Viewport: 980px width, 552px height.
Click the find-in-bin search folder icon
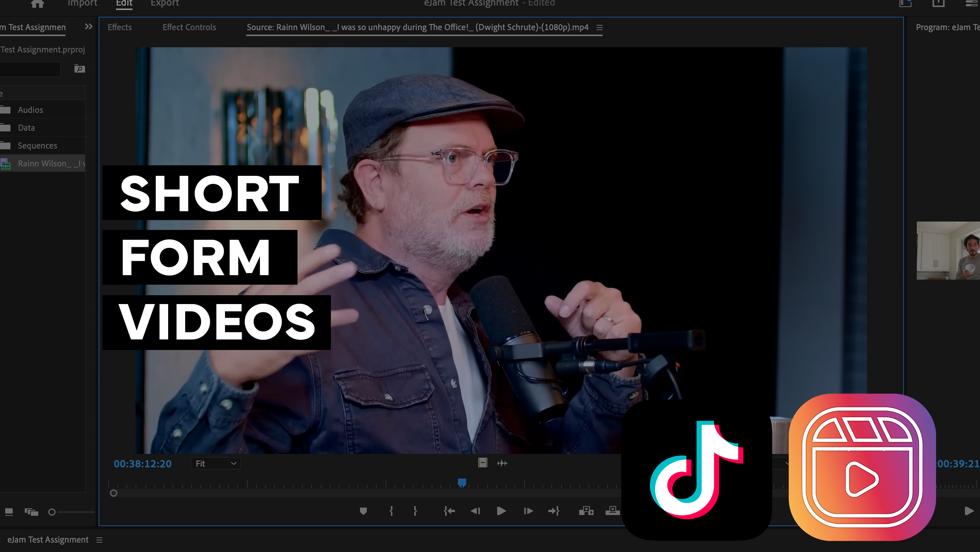[x=80, y=68]
